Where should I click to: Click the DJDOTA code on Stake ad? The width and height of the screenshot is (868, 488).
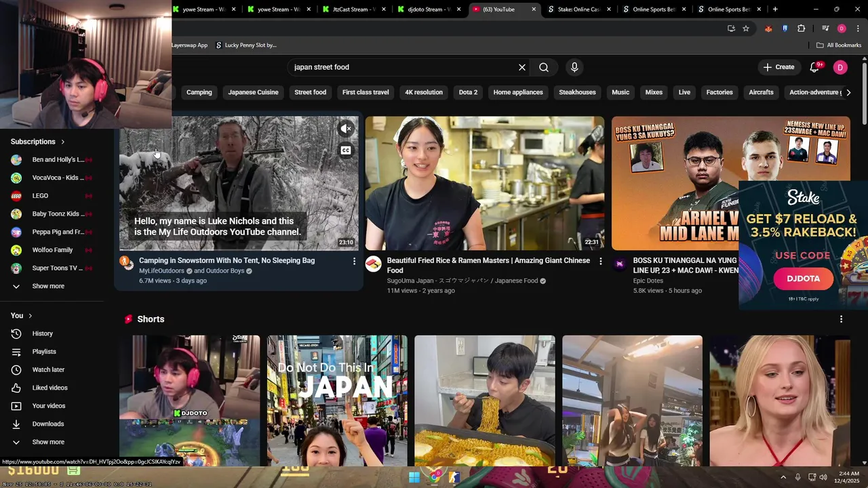[x=803, y=279]
